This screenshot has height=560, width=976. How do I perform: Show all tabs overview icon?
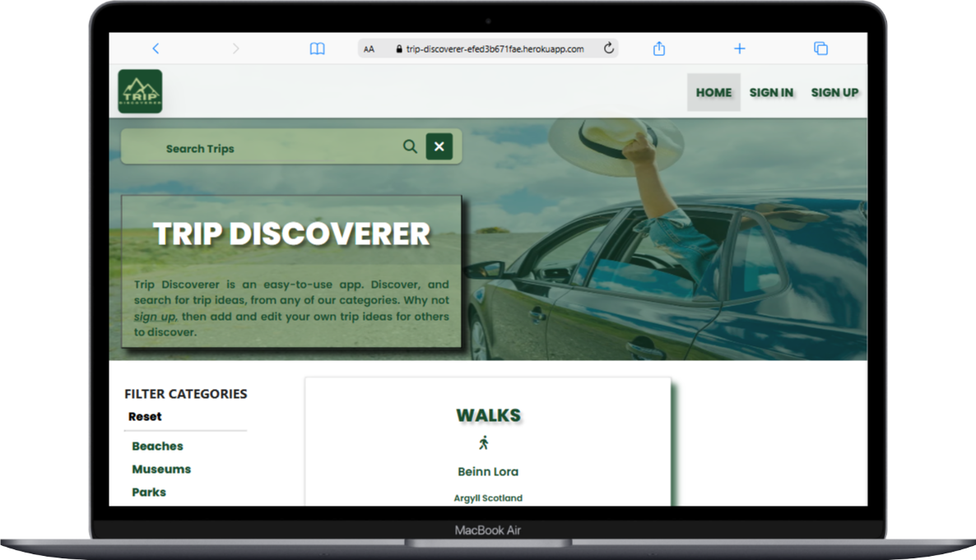pyautogui.click(x=820, y=49)
